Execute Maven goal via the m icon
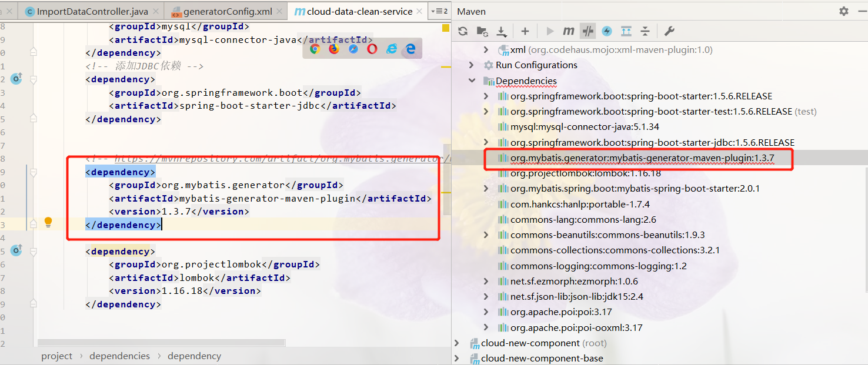Viewport: 868px width, 365px height. click(568, 31)
